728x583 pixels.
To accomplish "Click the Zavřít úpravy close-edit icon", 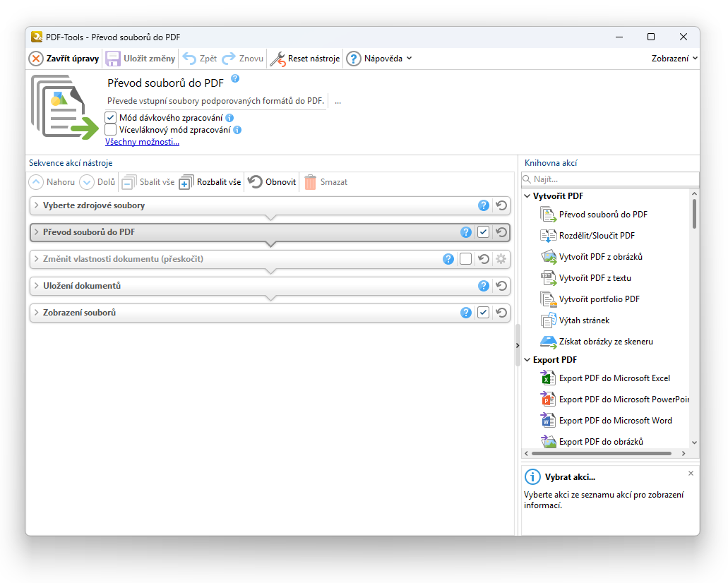I will [36, 59].
